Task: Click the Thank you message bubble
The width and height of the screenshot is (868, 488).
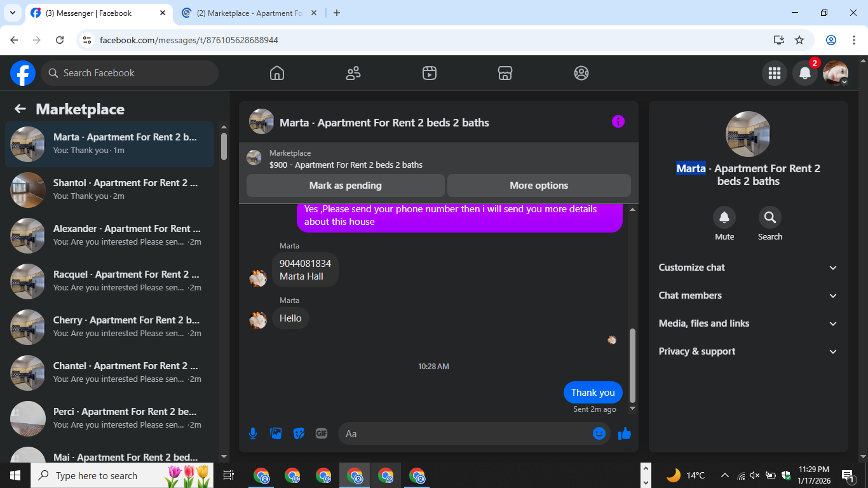Action: click(593, 392)
